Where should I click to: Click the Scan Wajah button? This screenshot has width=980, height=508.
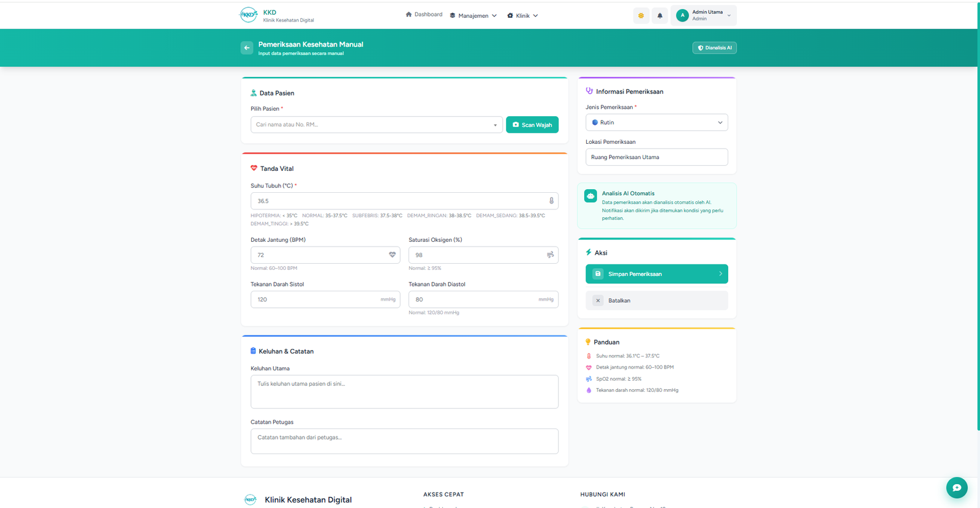tap(532, 125)
